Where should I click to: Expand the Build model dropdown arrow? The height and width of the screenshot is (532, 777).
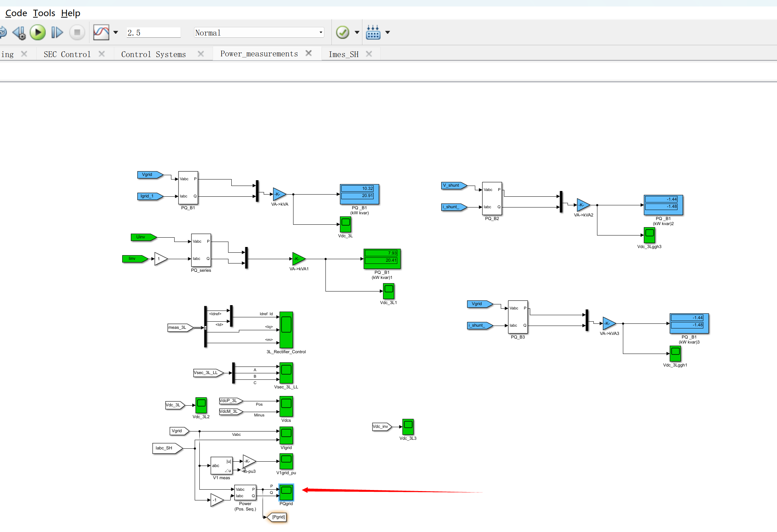click(x=388, y=32)
